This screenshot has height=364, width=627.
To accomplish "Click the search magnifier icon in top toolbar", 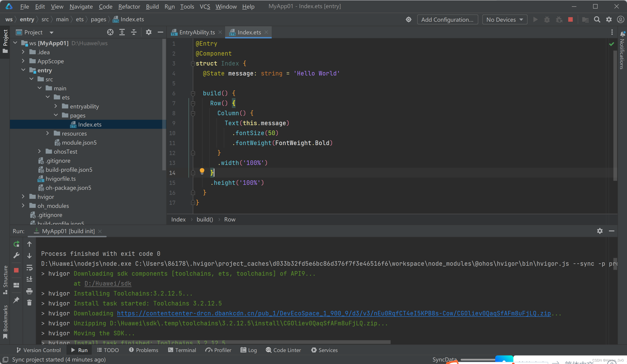I will [x=597, y=20].
